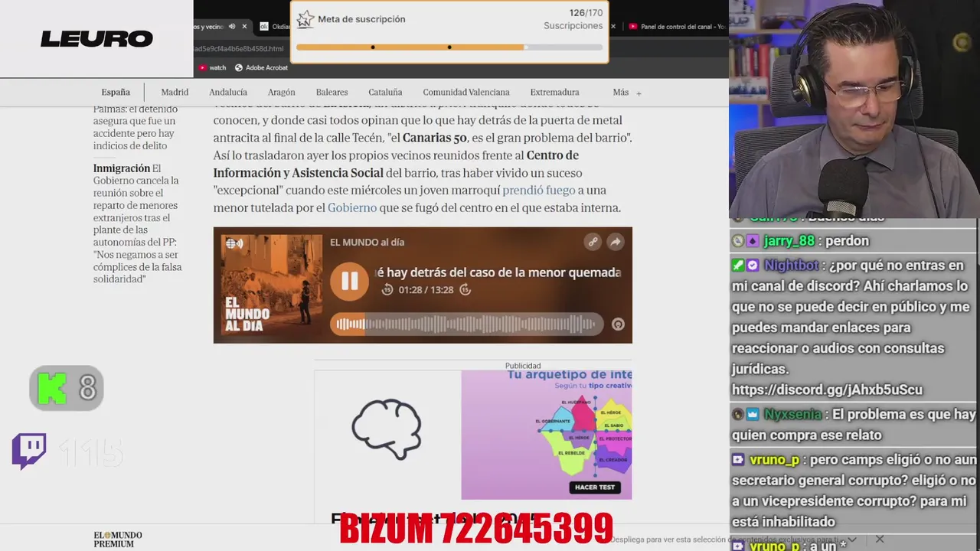This screenshot has height=551, width=980.
Task: Open the Baleares section
Action: click(332, 92)
